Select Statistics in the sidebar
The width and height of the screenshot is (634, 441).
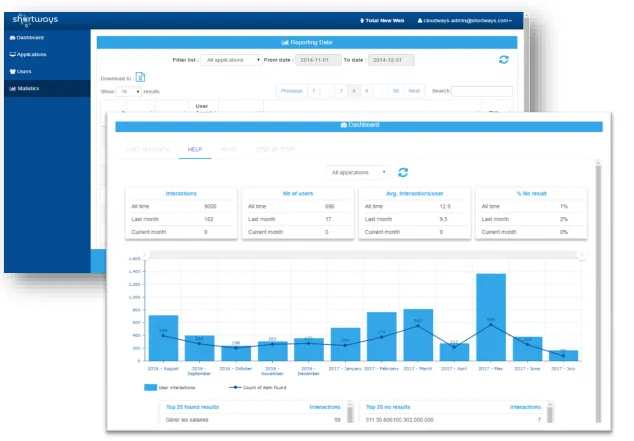(24, 89)
